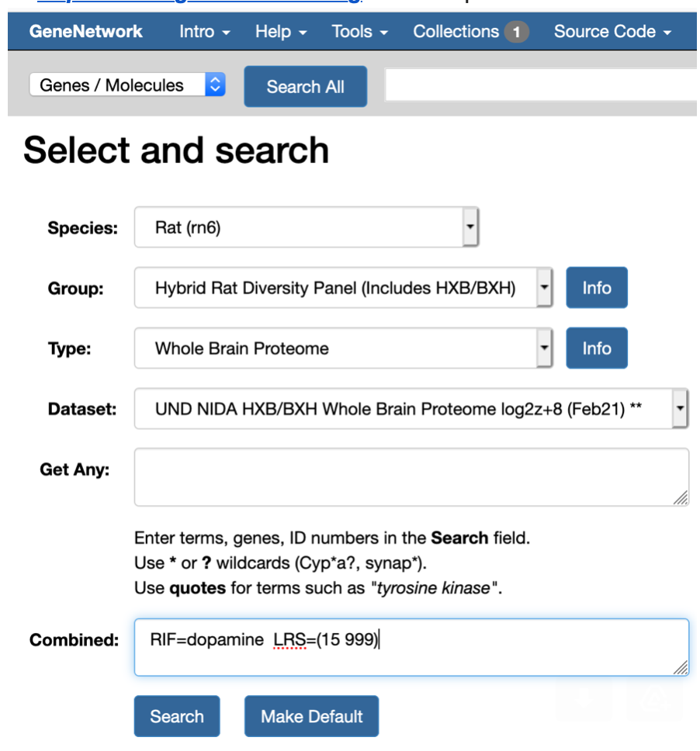700x751 pixels.
Task: Click the Make Default button
Action: point(311,716)
